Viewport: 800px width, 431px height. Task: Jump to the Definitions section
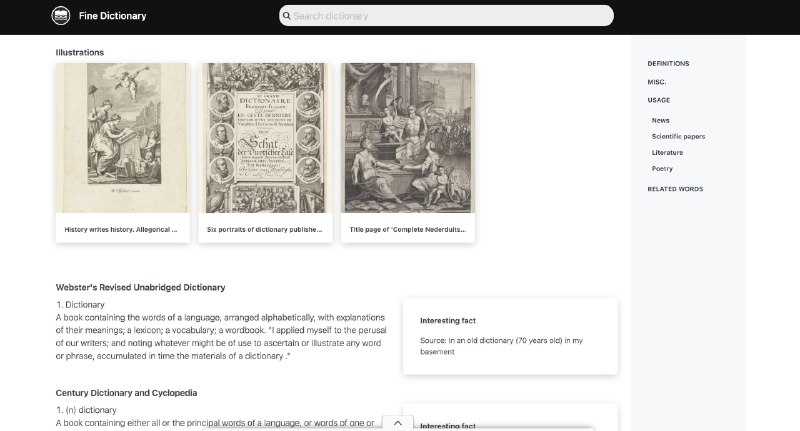click(668, 64)
